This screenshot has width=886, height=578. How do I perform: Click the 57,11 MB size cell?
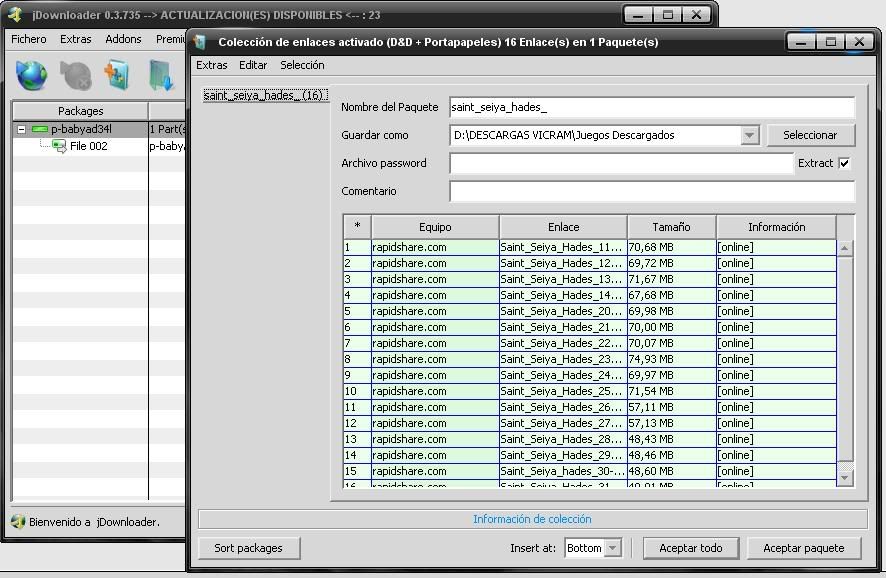(671, 407)
